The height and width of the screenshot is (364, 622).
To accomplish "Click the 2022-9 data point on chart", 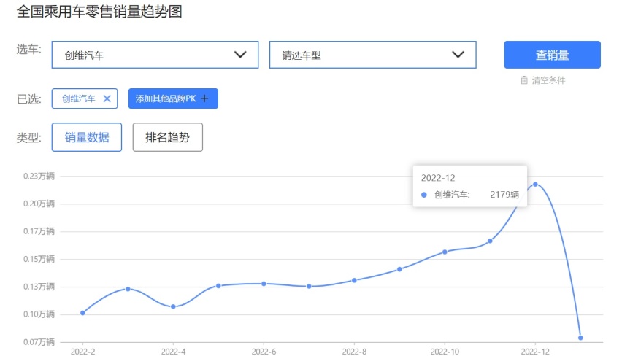I will (x=399, y=269).
